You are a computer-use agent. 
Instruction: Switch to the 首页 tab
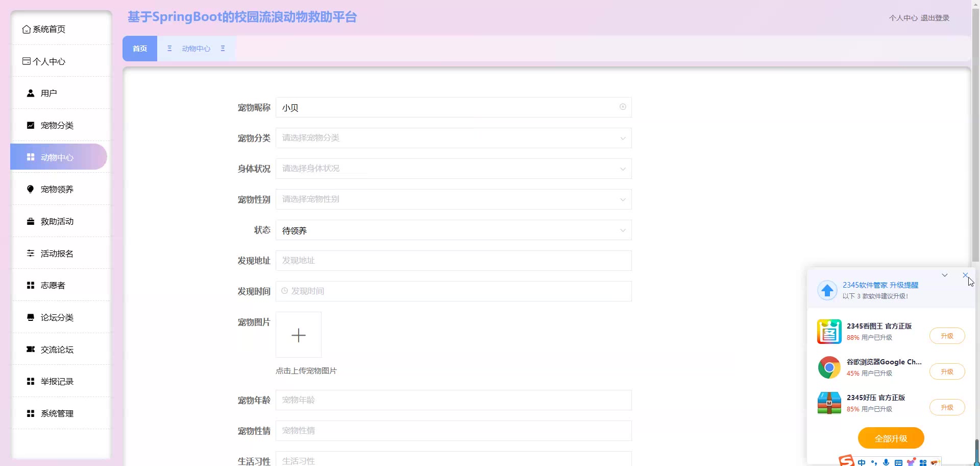point(140,49)
